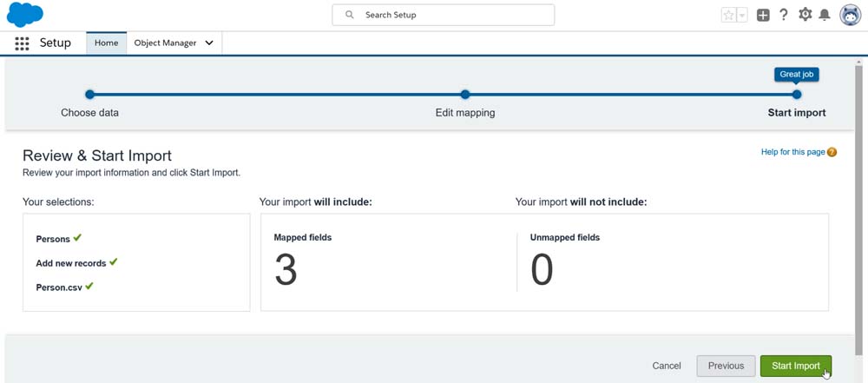The image size is (868, 383).
Task: View the Notifications bell
Action: (x=825, y=15)
